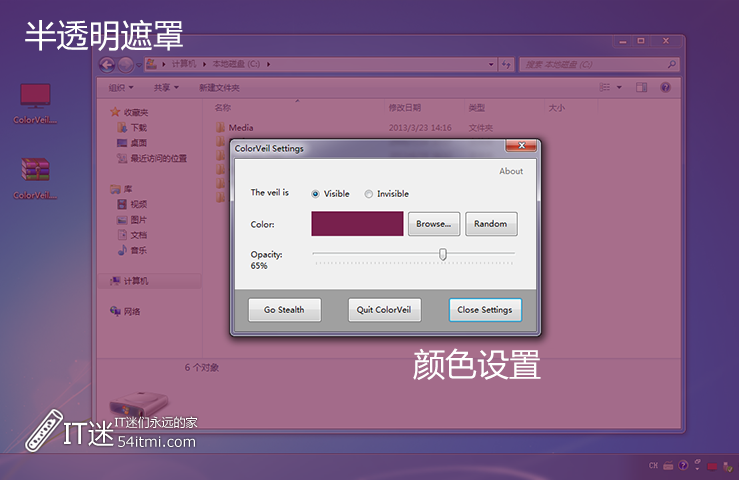Click 新建文件夹 in Explorer toolbar
The height and width of the screenshot is (480, 739).
click(x=219, y=88)
